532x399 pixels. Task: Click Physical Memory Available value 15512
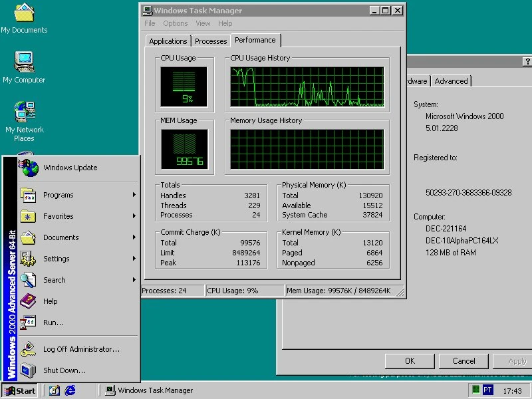[x=372, y=205]
